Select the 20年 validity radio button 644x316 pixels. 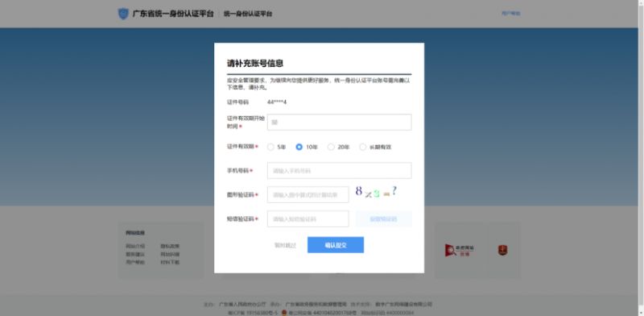click(x=331, y=147)
